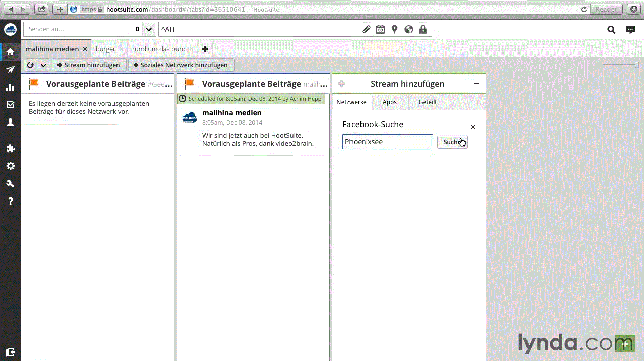Open the Help question mark icon
Viewport: 644px width, 361px height.
click(10, 202)
